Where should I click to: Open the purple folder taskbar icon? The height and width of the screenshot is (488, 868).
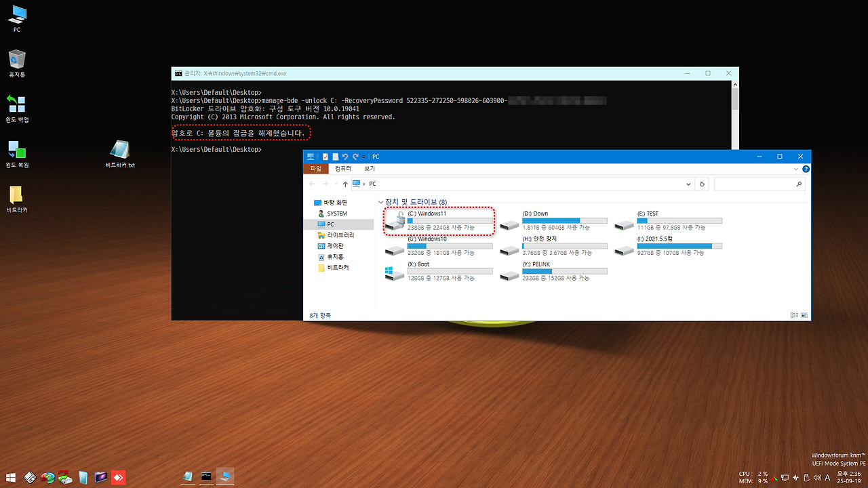click(101, 477)
